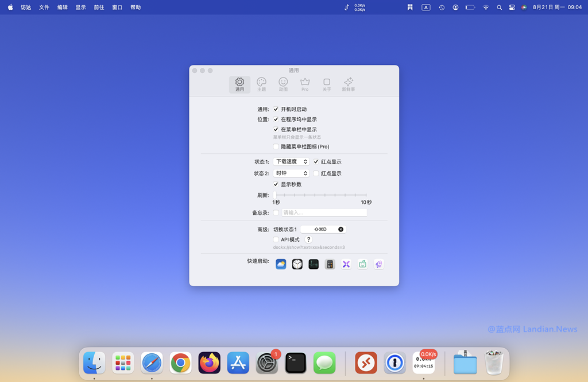The height and width of the screenshot is (382, 588).
Task: Clear the ⇧⌘D shortcut with the x button
Action: point(341,229)
